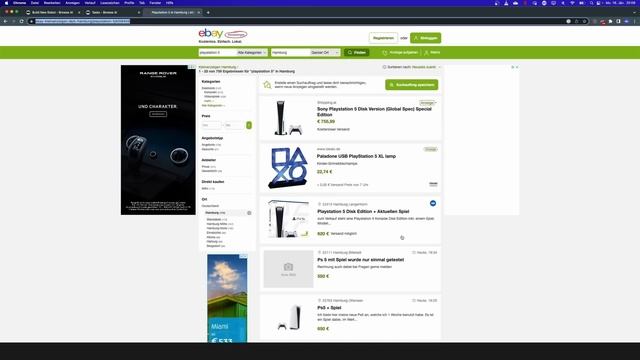The height and width of the screenshot is (360, 640).
Task: Click the browser address bar URL
Action: (82, 21)
